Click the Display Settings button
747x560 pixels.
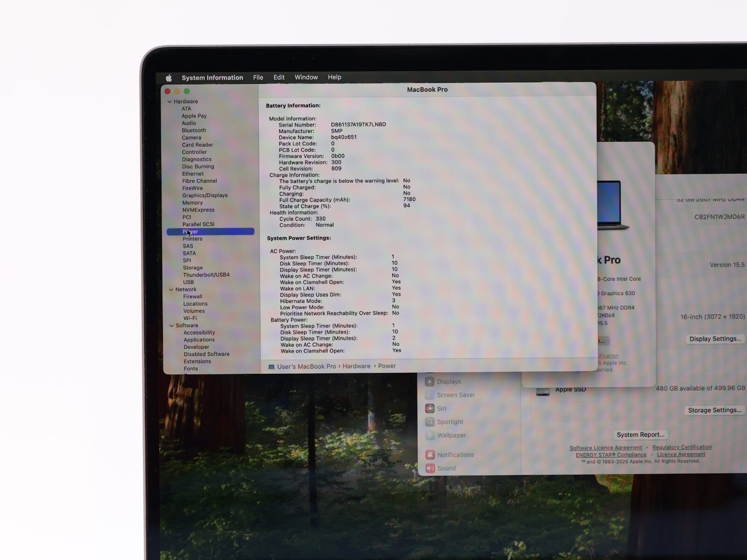point(715,339)
